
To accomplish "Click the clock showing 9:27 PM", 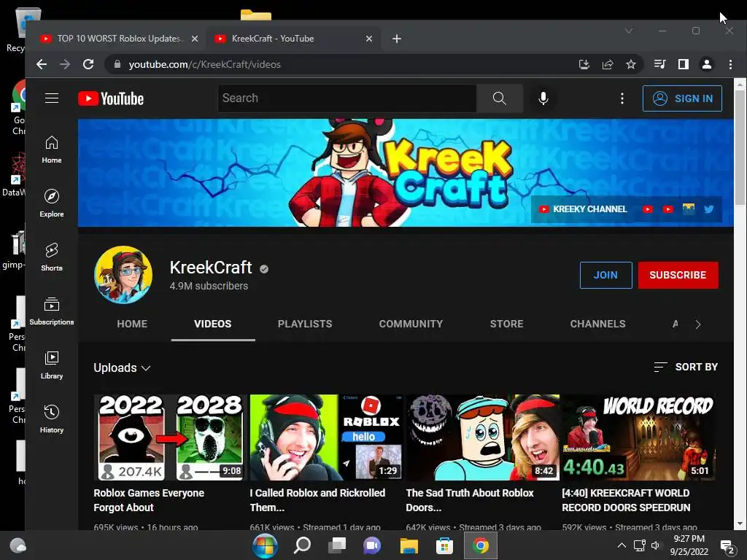I will (x=689, y=539).
